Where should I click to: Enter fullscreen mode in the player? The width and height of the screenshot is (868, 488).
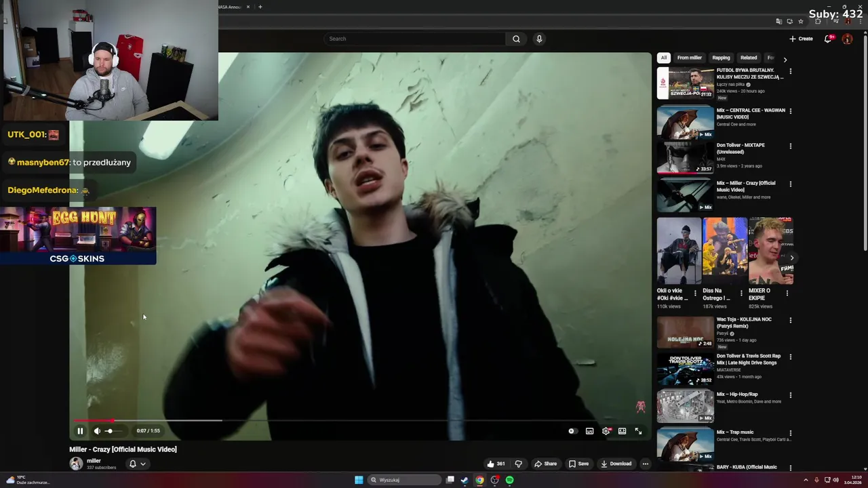point(638,431)
